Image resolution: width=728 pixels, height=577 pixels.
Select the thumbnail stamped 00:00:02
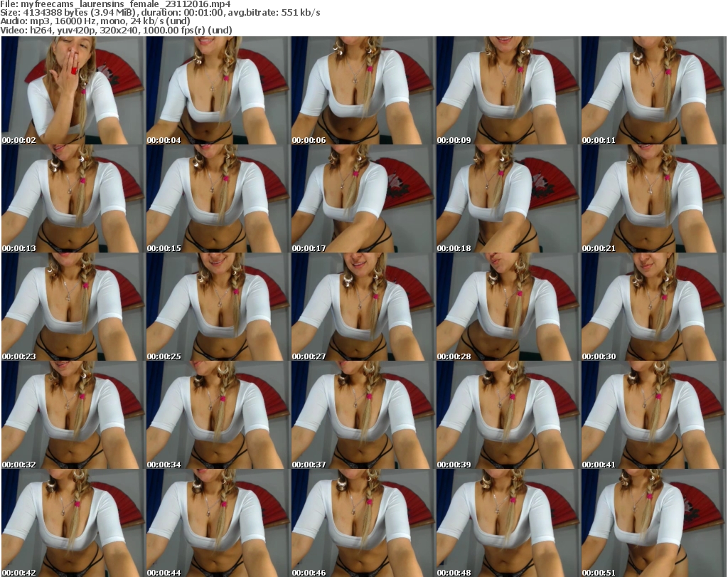pyautogui.click(x=73, y=90)
